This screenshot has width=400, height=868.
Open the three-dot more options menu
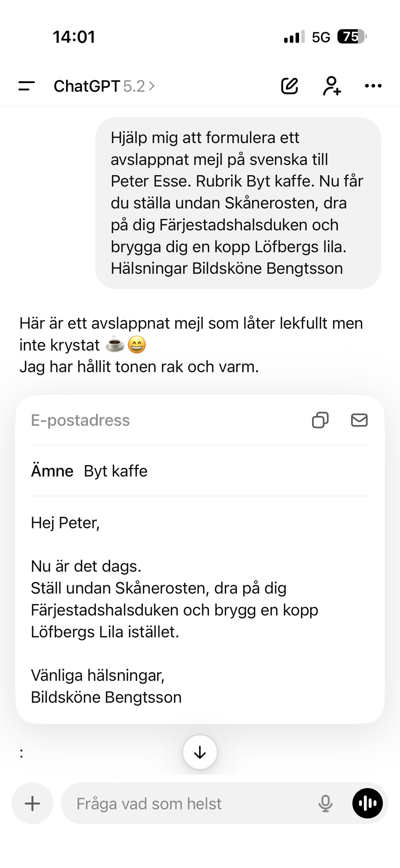pyautogui.click(x=373, y=86)
